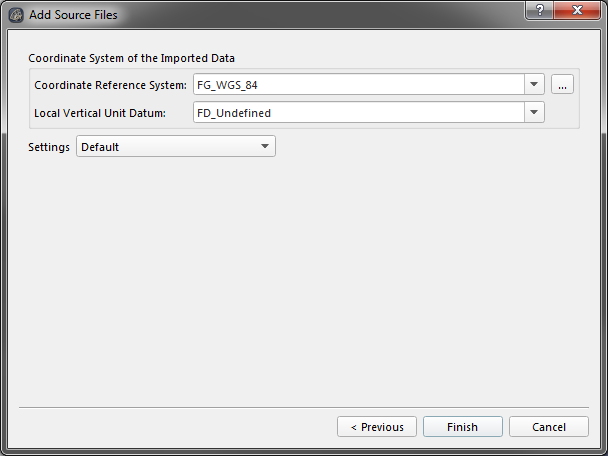Click the Coordinate Reference System label
Screen dimensions: 608x456
pyautogui.click(x=110, y=85)
